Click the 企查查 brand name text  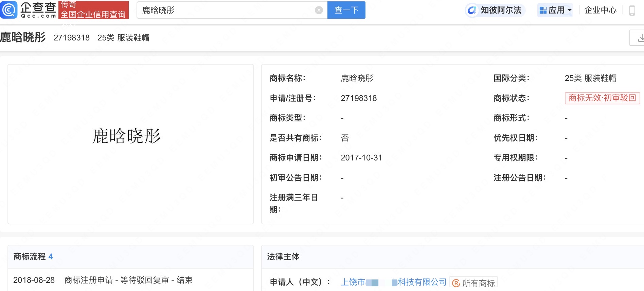coord(38,7)
